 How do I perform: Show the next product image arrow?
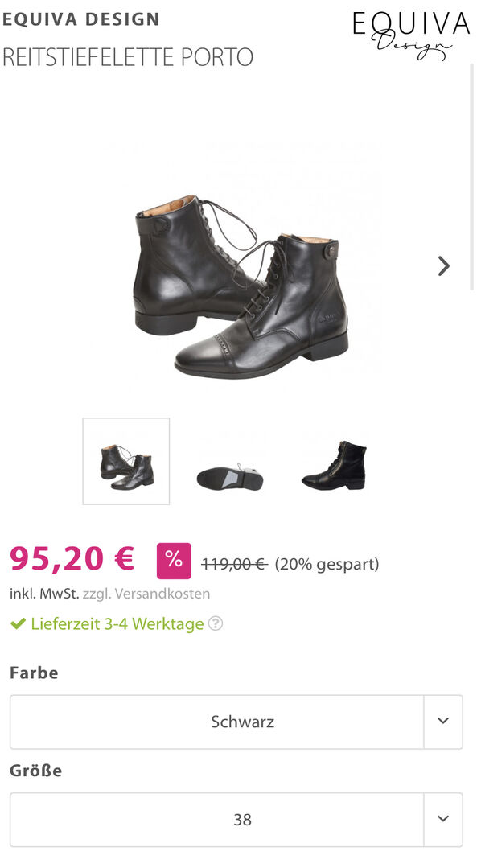click(x=443, y=265)
